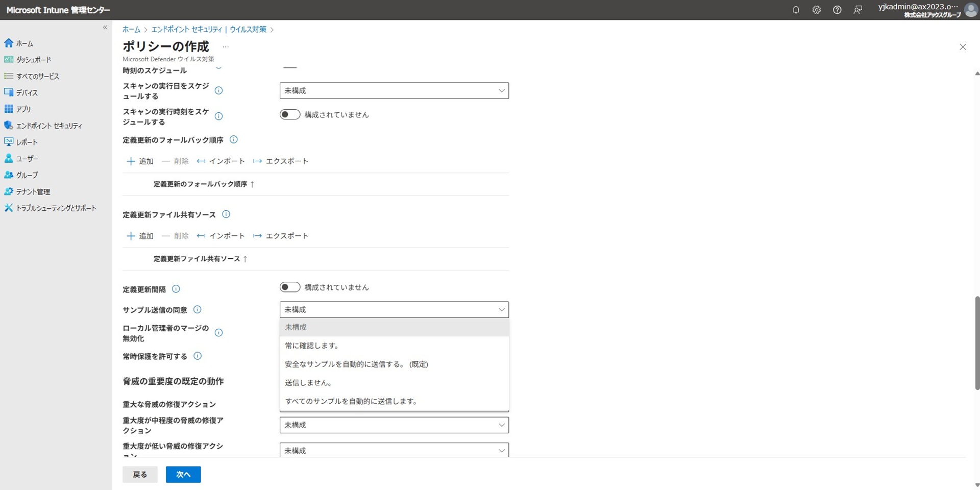Open the help question mark icon

coord(837,10)
